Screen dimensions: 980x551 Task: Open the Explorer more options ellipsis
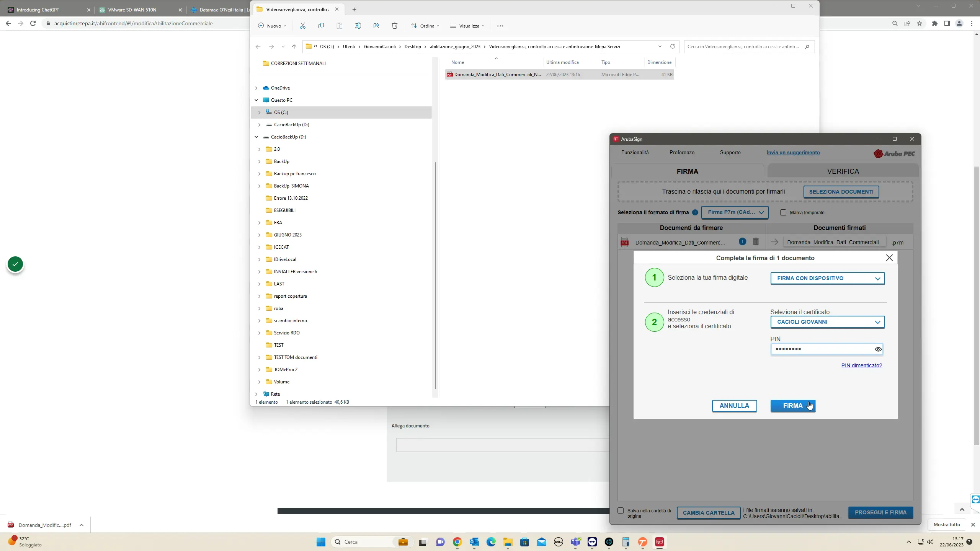[x=500, y=26]
